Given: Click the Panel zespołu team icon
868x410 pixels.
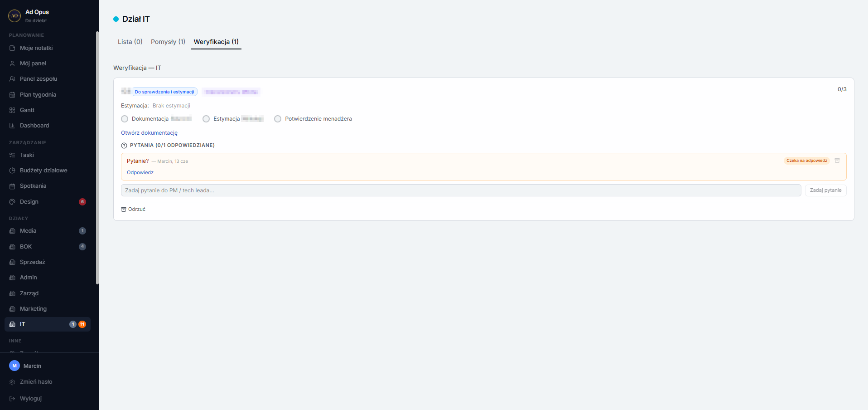Looking at the screenshot, I should 12,79.
